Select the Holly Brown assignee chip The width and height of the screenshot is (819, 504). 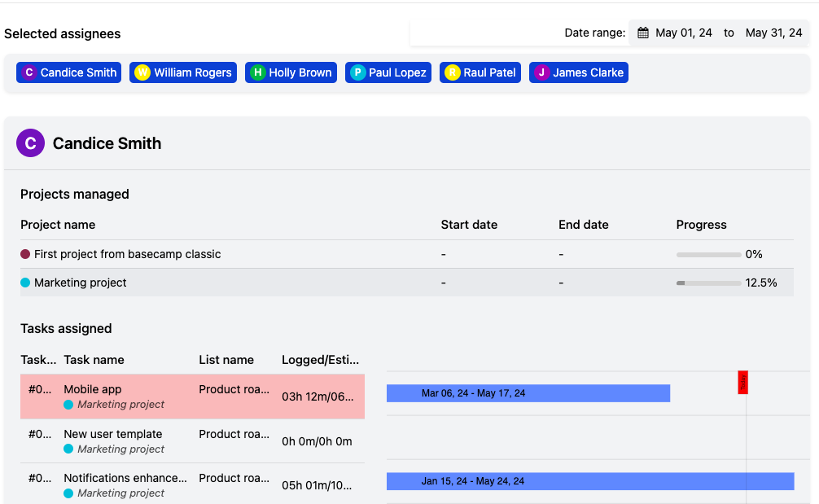[291, 72]
